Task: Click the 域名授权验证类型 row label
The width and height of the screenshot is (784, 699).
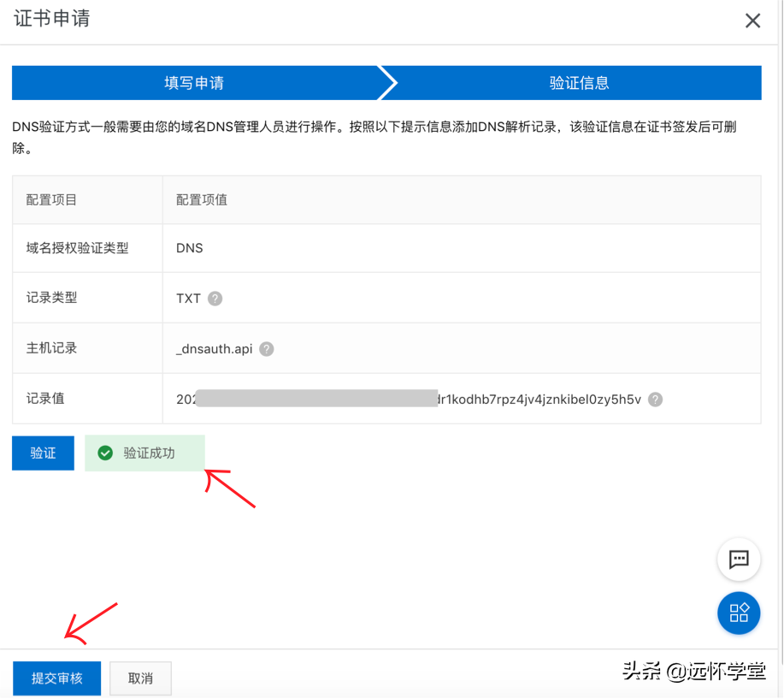Action: pyautogui.click(x=77, y=248)
